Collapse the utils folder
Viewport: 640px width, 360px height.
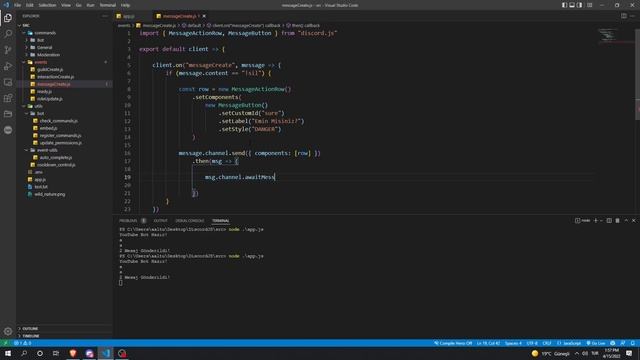click(64, 106)
